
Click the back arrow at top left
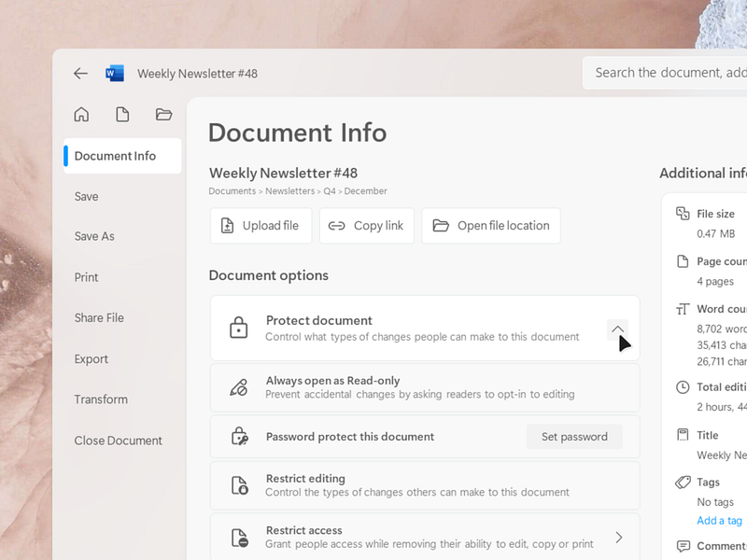pyautogui.click(x=80, y=73)
